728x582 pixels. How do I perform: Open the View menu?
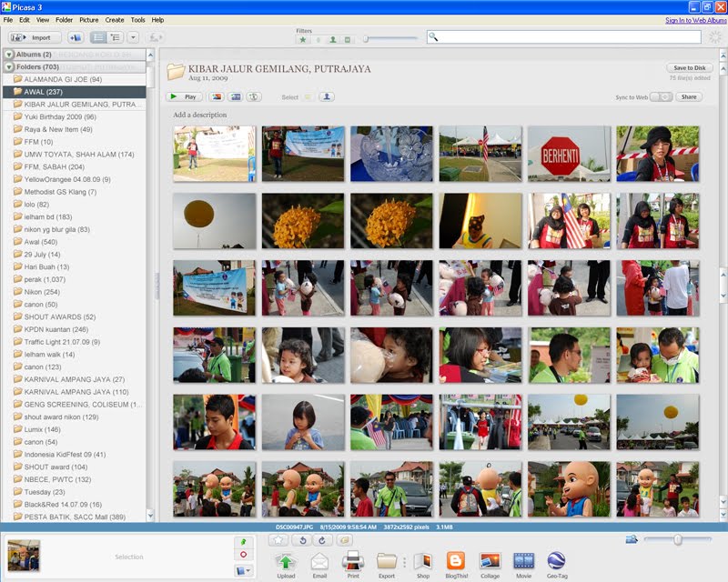pos(43,20)
